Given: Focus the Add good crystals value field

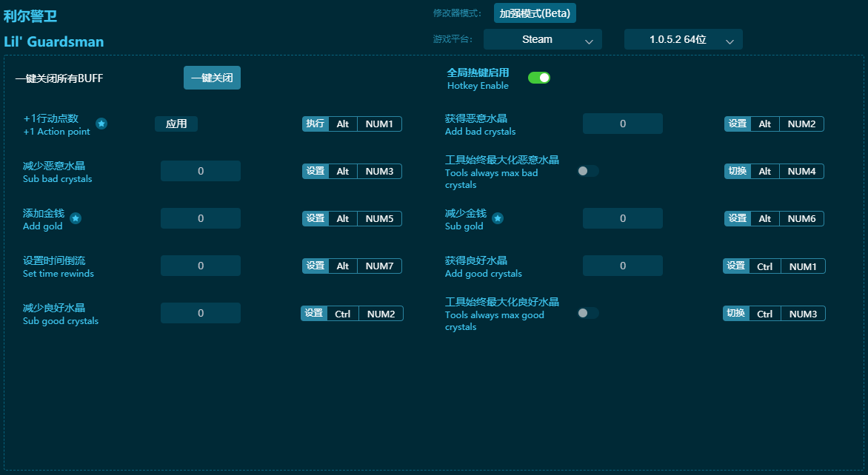Looking at the screenshot, I should pyautogui.click(x=623, y=266).
